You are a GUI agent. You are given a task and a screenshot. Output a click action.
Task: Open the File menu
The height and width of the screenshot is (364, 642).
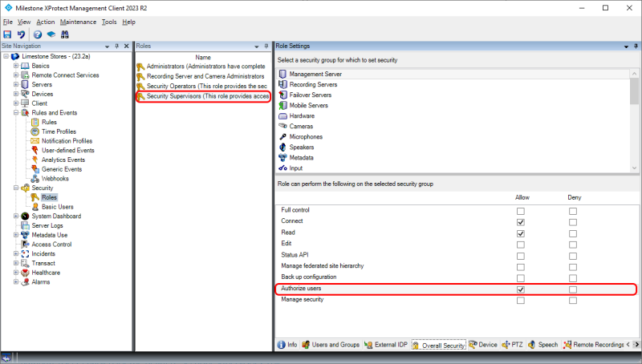point(8,22)
